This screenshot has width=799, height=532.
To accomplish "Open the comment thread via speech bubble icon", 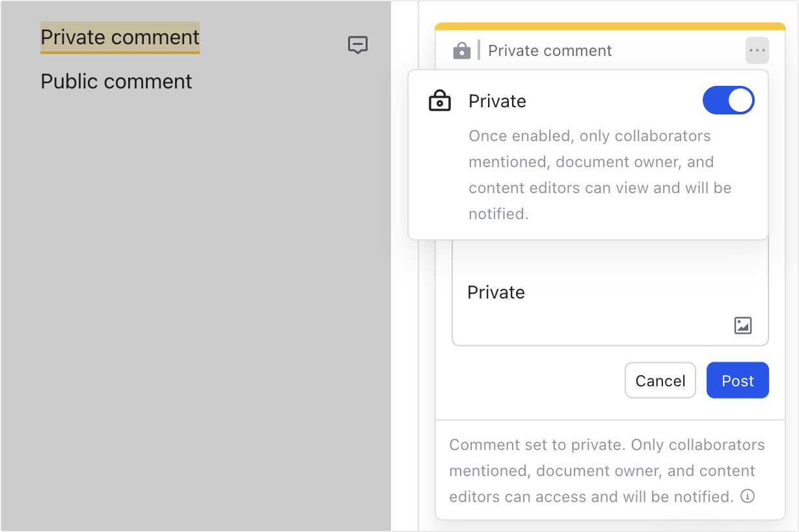I will pyautogui.click(x=358, y=45).
